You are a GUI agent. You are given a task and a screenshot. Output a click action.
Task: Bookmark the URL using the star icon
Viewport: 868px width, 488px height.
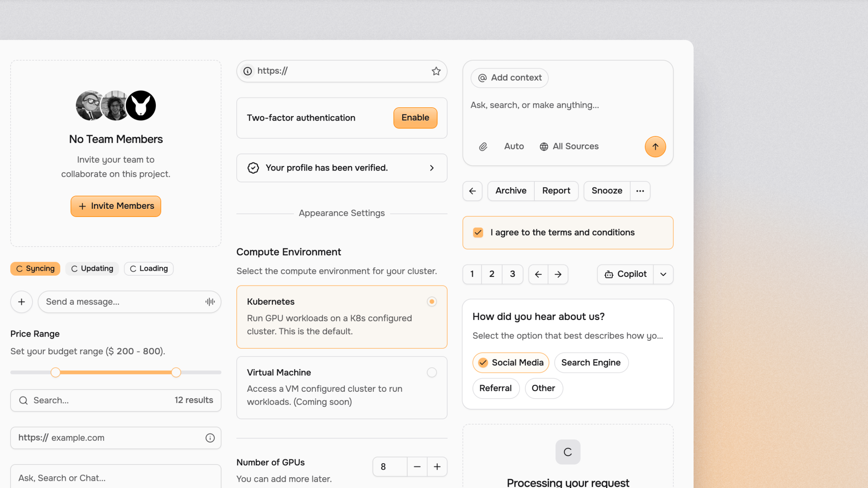coord(436,71)
